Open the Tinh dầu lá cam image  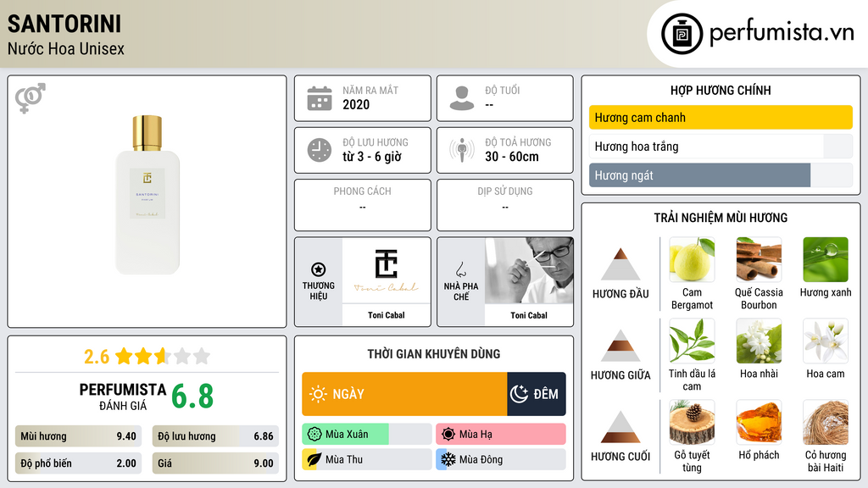(692, 341)
